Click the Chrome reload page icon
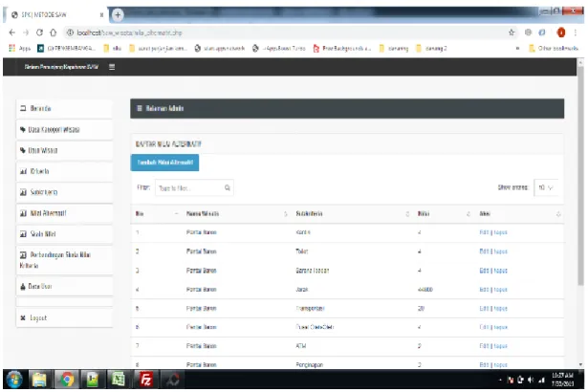The image size is (588, 392). (x=40, y=33)
